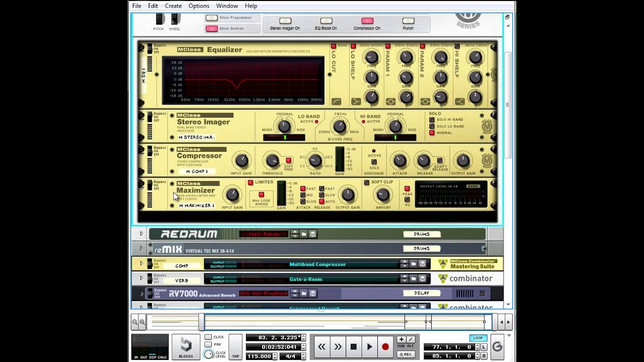Toggle the Show Devices button
The height and width of the screenshot is (362, 644).
tap(212, 29)
